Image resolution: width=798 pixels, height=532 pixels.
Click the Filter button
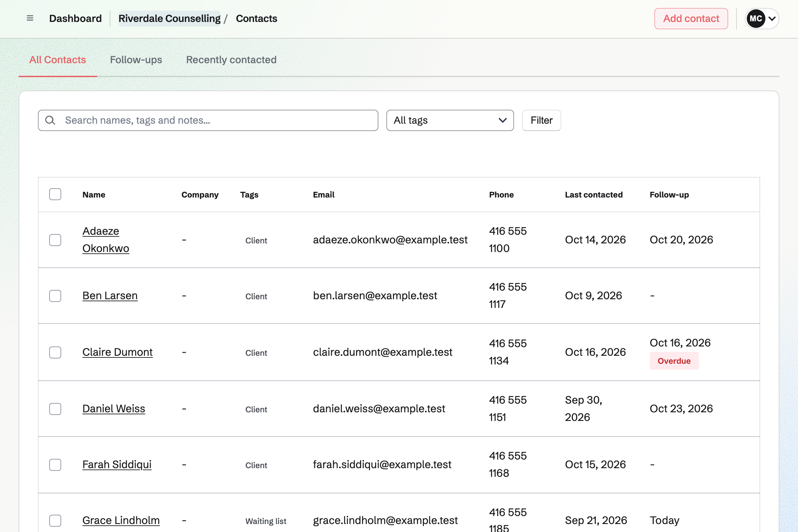[542, 120]
